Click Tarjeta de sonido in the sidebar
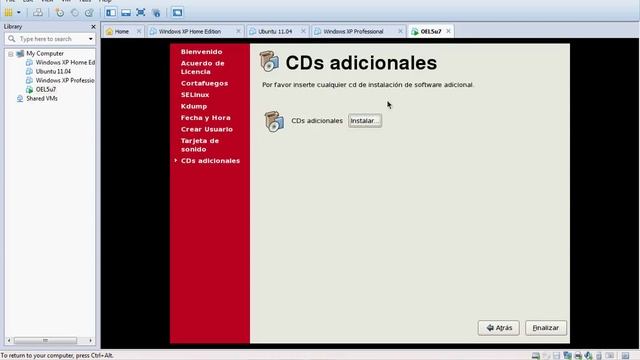Image resolution: width=640 pixels, height=360 pixels. click(200, 145)
